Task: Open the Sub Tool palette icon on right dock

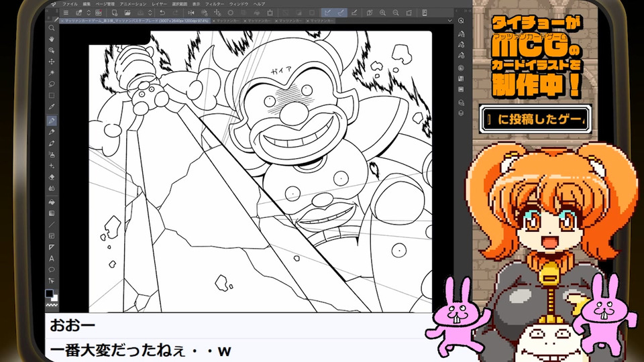Action: (x=461, y=34)
